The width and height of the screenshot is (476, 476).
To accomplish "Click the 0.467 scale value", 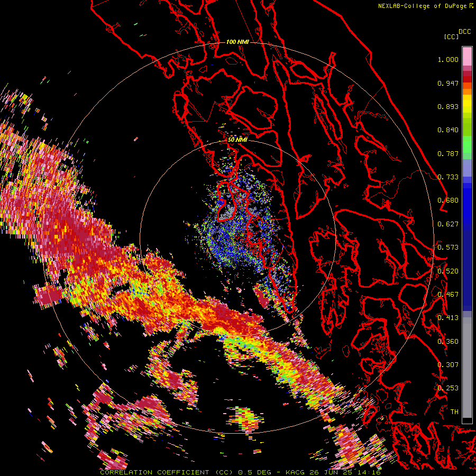I will click(x=448, y=295).
